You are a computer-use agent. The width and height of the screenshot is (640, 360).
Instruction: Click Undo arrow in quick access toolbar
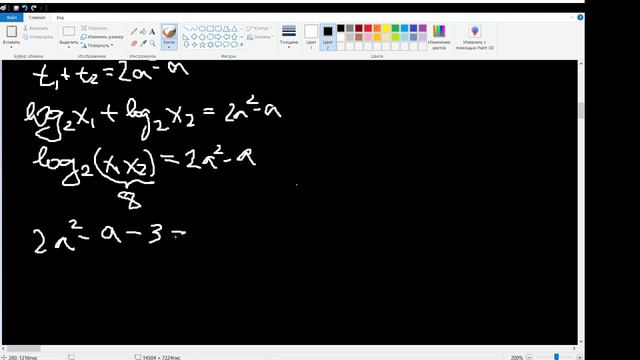click(x=24, y=8)
